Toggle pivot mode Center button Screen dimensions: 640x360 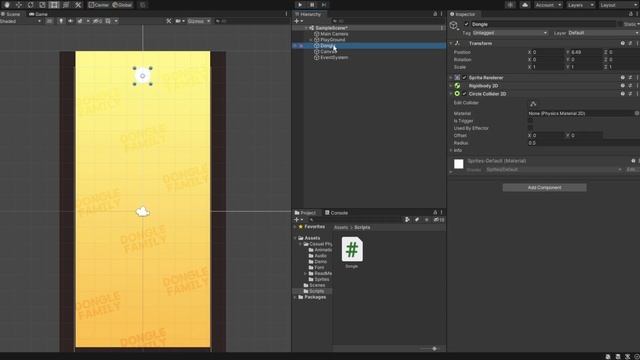(99, 5)
